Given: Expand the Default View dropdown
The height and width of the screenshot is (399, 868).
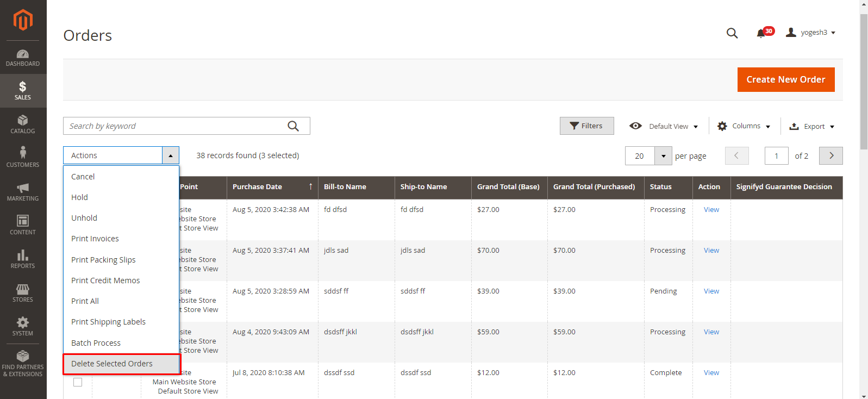Looking at the screenshot, I should coord(664,126).
